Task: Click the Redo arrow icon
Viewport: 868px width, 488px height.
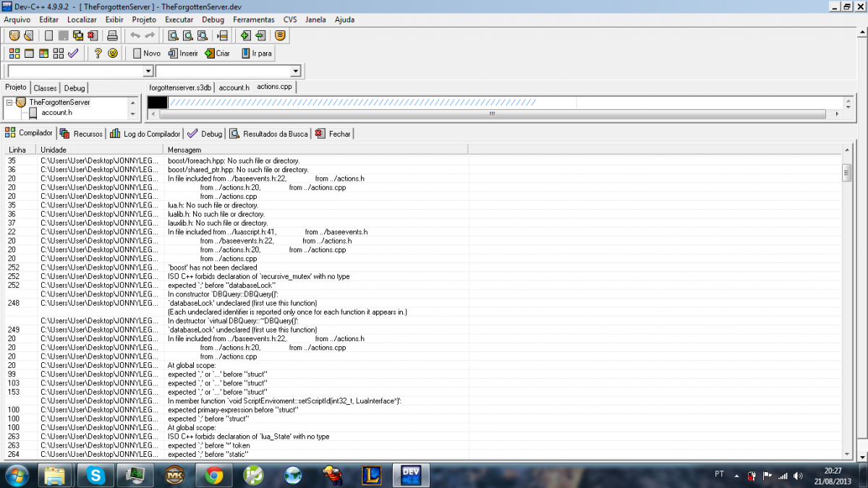Action: pos(150,35)
